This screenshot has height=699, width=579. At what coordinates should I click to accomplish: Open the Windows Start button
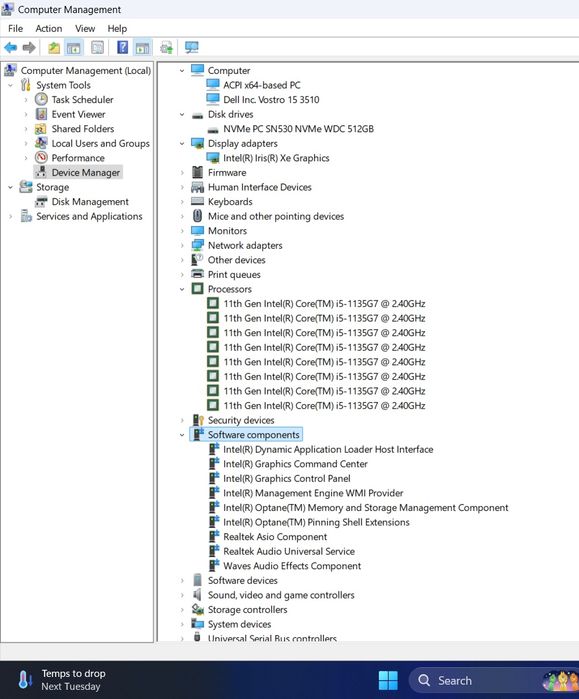(x=388, y=680)
